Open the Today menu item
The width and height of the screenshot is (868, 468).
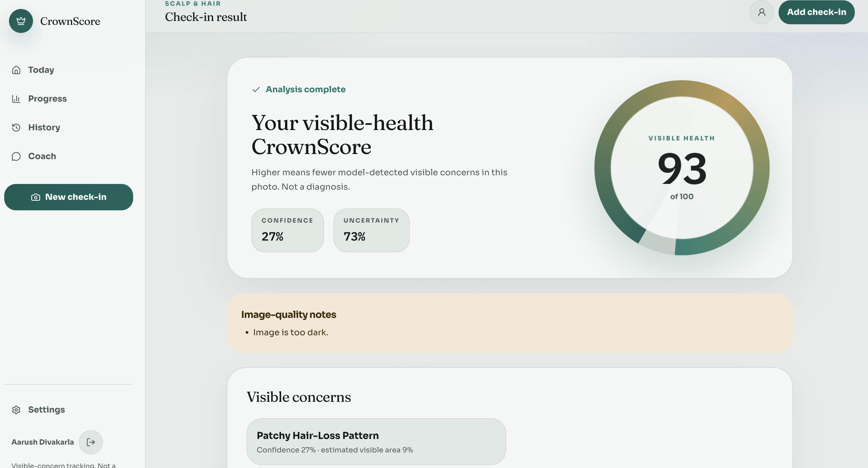coord(69,70)
